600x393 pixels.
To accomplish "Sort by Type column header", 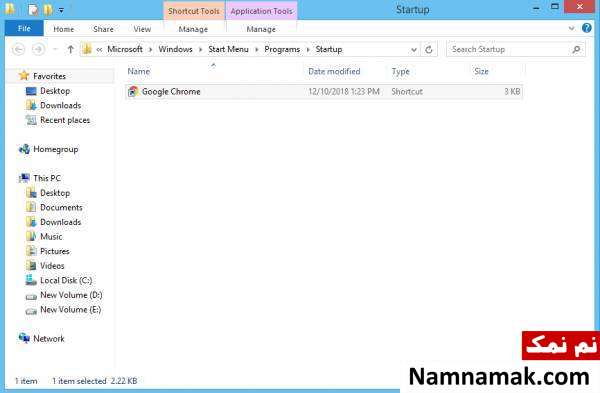I will [400, 71].
